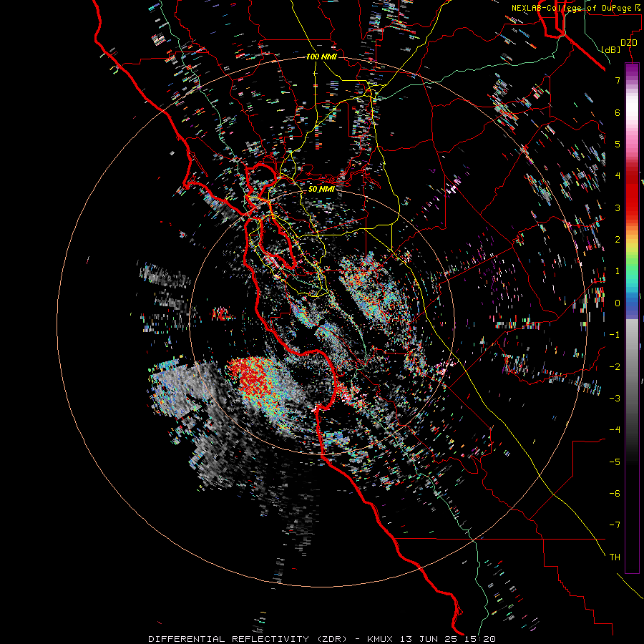
Task: Click the DZD legend title
Action: (629, 43)
